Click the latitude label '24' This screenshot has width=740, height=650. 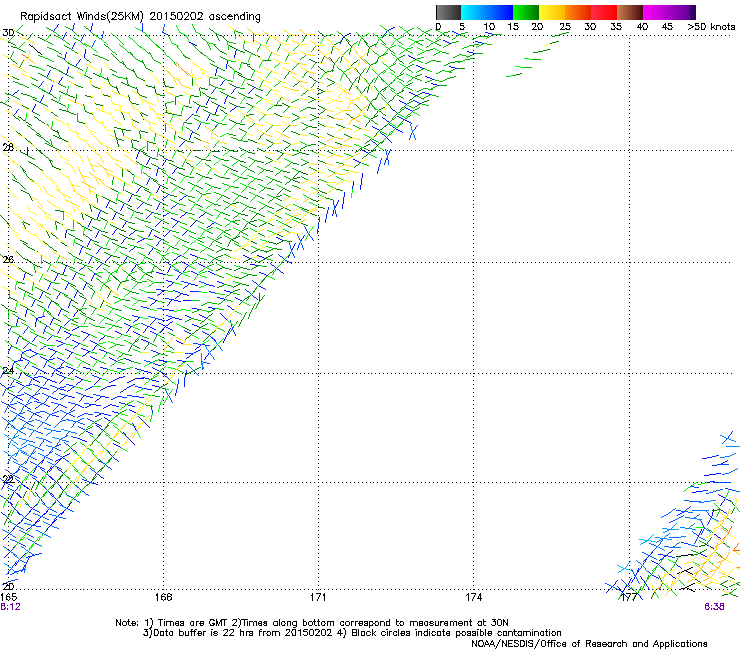(8, 371)
